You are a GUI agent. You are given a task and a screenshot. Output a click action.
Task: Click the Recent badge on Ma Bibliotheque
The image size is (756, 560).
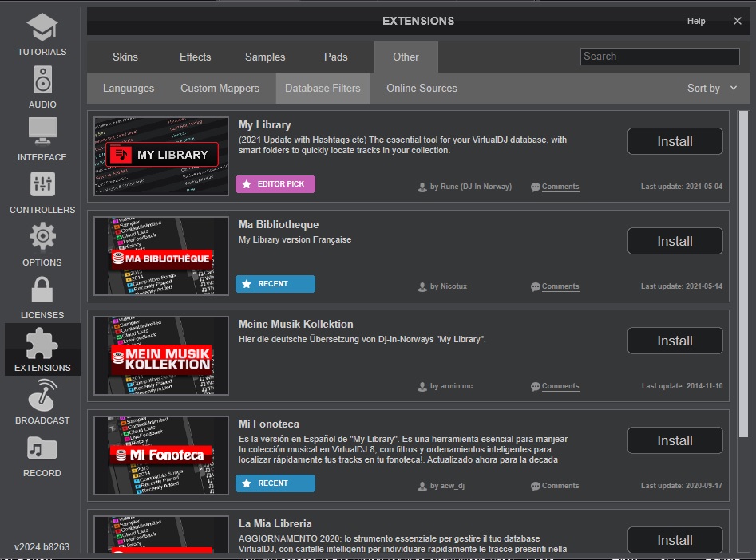(275, 284)
